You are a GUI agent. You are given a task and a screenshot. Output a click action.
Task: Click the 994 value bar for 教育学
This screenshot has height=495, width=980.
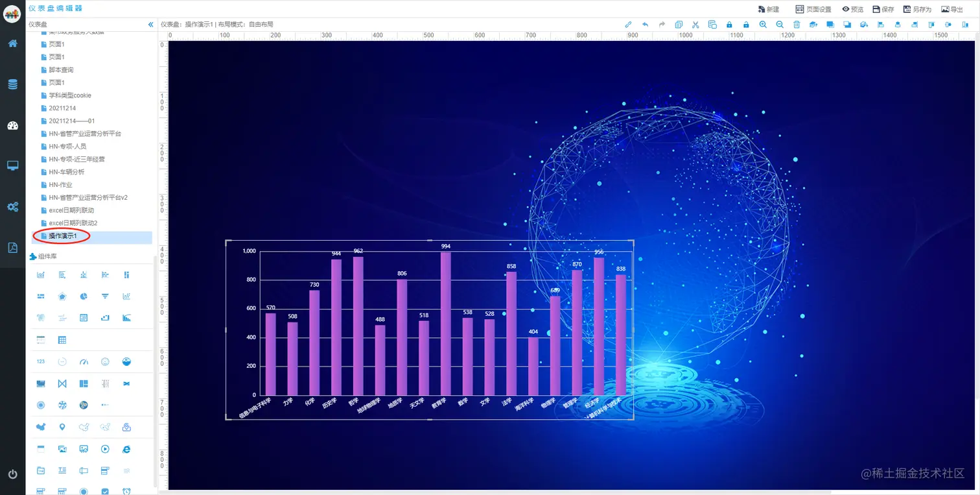click(x=445, y=323)
